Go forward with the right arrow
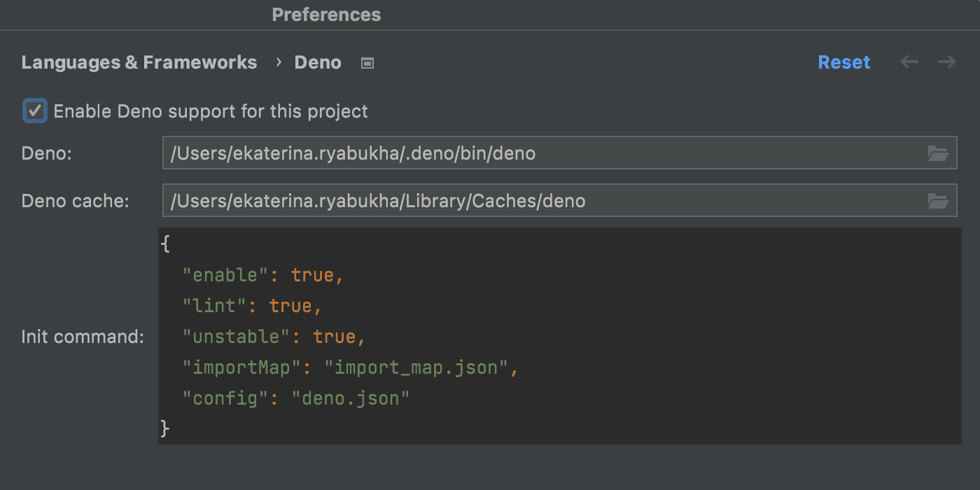The height and width of the screenshot is (490, 980). 947,62
